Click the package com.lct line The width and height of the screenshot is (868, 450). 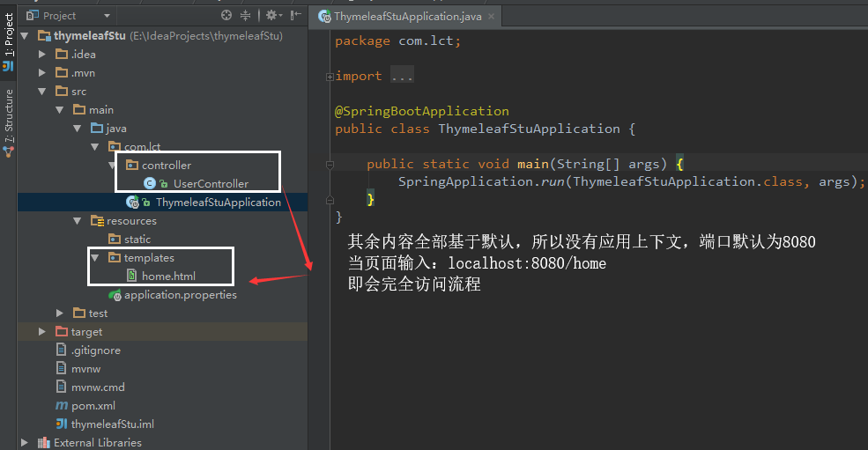(397, 41)
